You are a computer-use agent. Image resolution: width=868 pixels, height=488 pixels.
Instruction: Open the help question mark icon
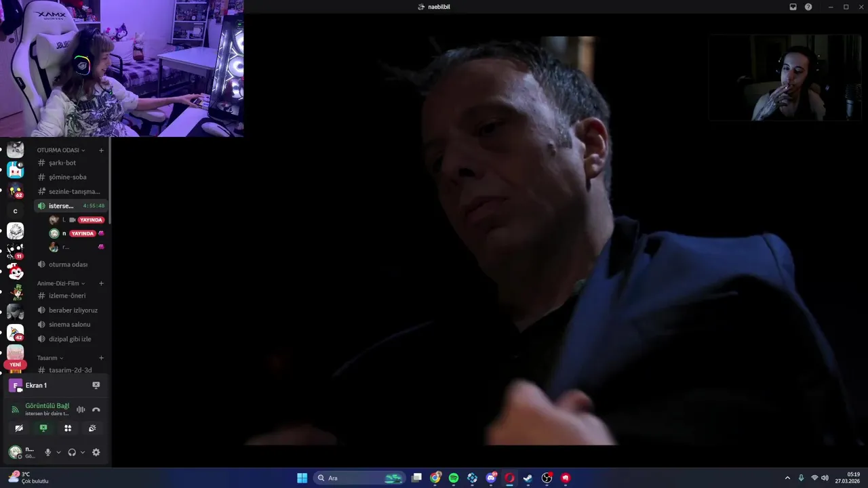(x=808, y=7)
